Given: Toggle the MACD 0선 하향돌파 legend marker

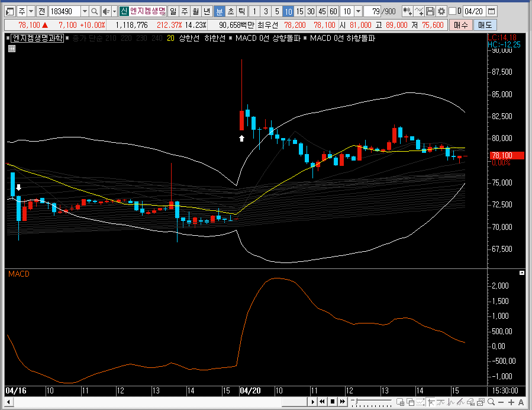Looking at the screenshot, I should 305,38.
